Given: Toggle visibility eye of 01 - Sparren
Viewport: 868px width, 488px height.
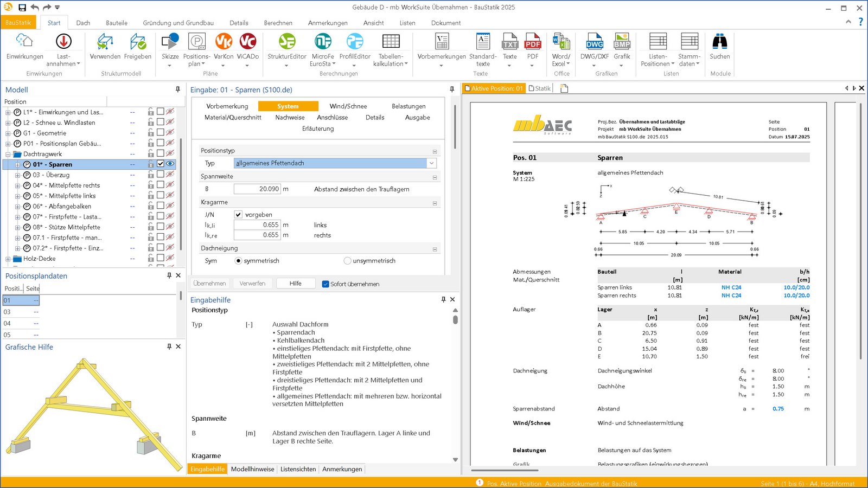Looking at the screenshot, I should tap(170, 164).
